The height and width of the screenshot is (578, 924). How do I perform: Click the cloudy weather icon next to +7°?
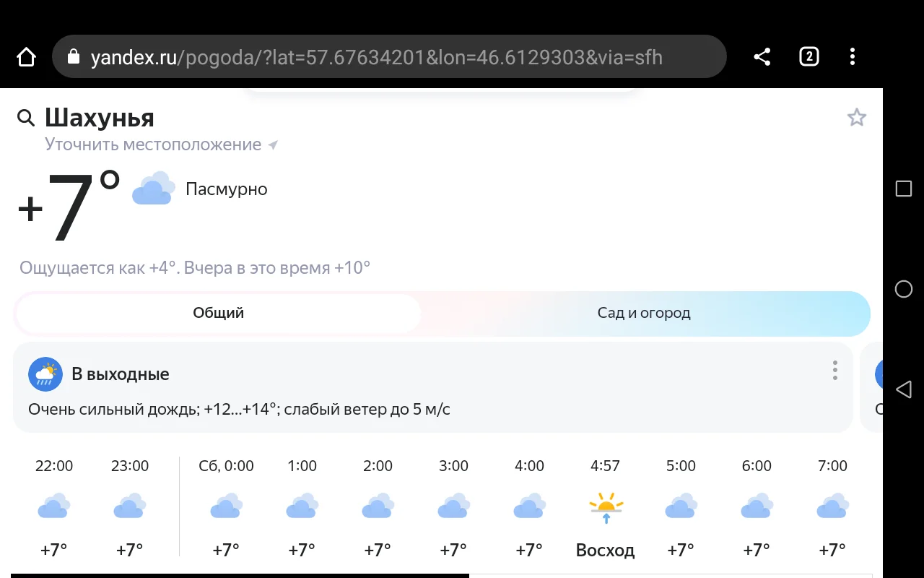click(152, 188)
